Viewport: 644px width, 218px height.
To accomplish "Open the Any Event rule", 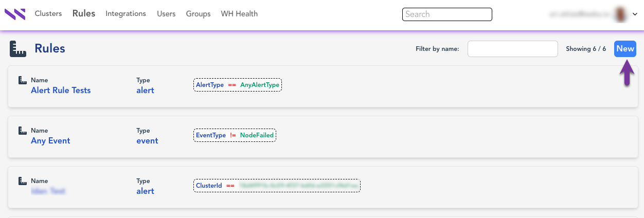I will 50,141.
